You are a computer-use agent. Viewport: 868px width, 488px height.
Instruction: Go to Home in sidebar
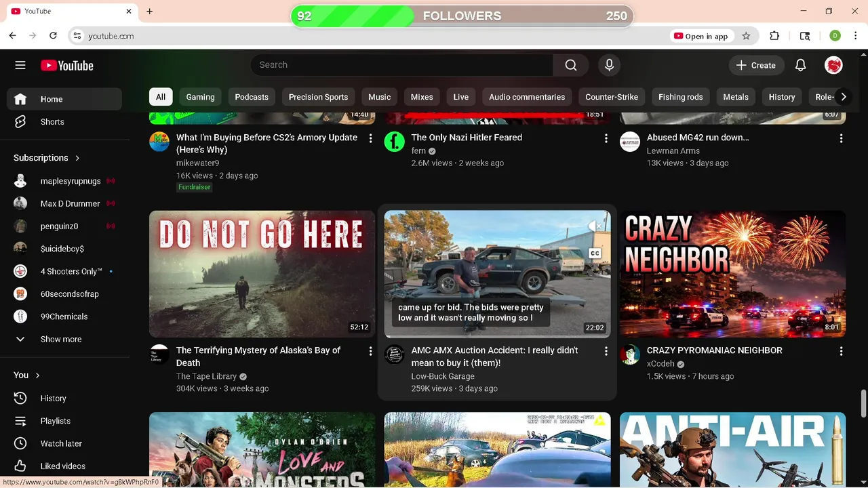(x=64, y=99)
